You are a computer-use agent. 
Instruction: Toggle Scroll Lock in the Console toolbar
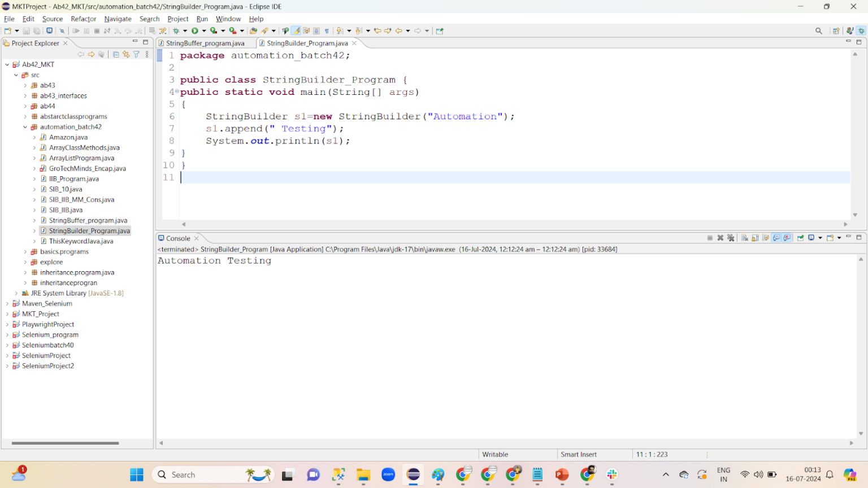coord(755,238)
